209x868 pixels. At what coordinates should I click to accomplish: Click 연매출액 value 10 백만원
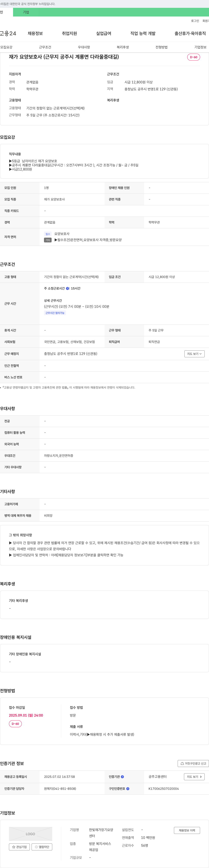click(x=148, y=838)
